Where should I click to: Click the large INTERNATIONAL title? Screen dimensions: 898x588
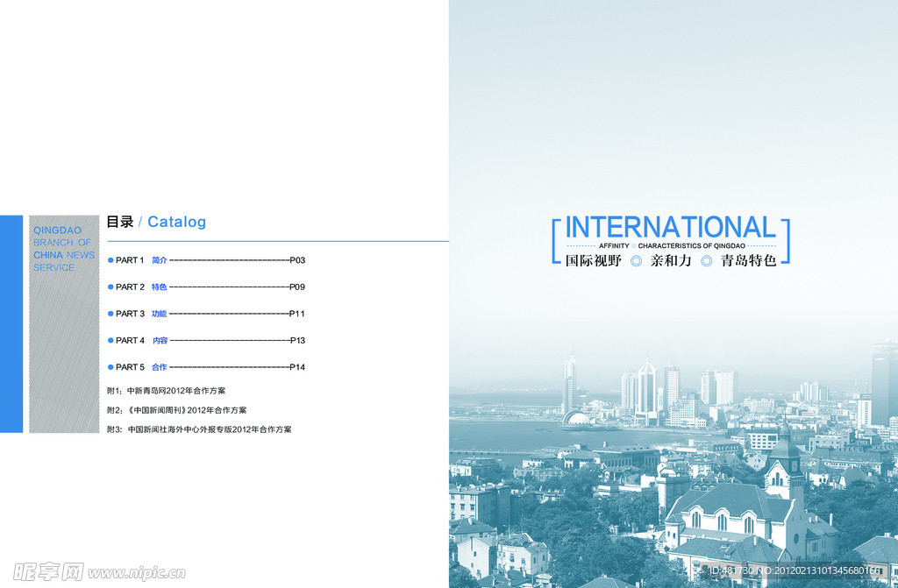(671, 228)
